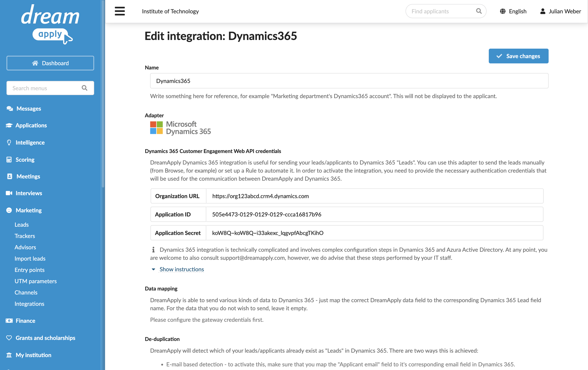Open the hamburger menu icon
Viewport: 588px width, 370px height.
120,11
